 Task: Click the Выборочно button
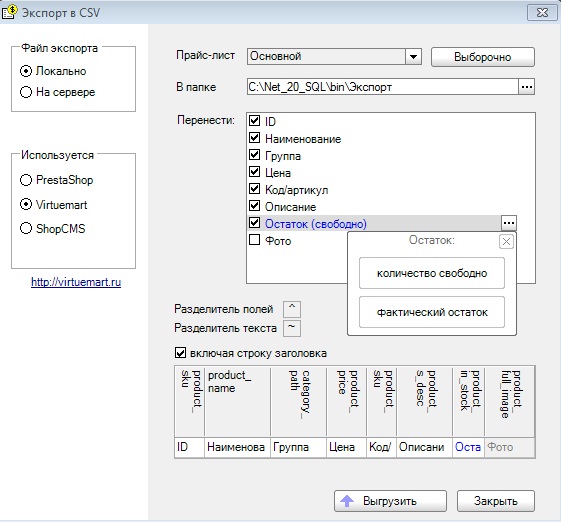point(483,57)
